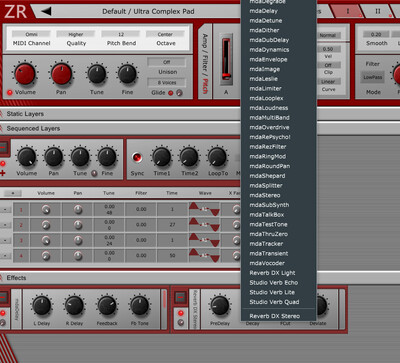The height and width of the screenshot is (363, 400).
Task: Adjust the Pan mini knob in step row 4
Action: click(x=78, y=256)
